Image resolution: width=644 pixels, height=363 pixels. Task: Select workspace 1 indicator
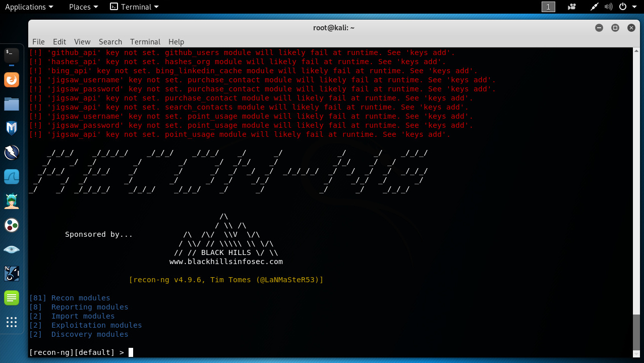click(x=548, y=7)
